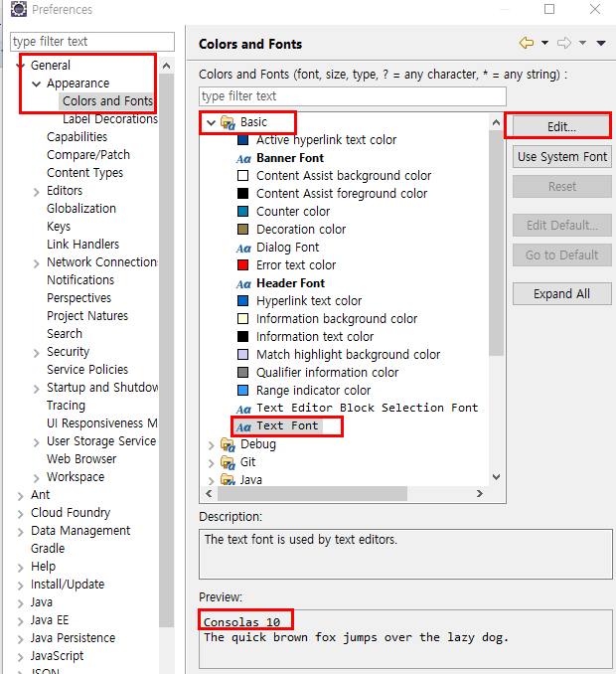Image resolution: width=616 pixels, height=674 pixels.
Task: Click Use System Font button
Action: point(562,157)
